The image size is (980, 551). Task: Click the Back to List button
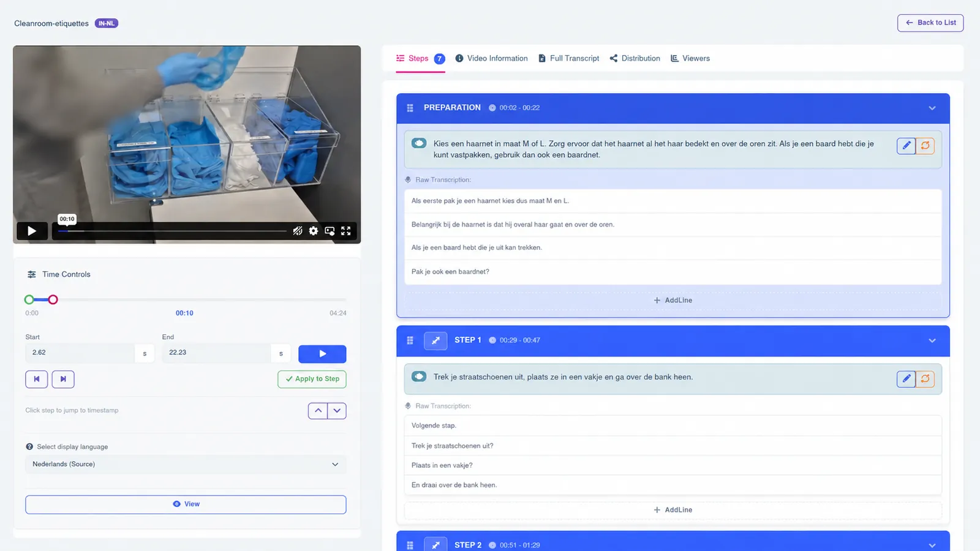click(930, 23)
